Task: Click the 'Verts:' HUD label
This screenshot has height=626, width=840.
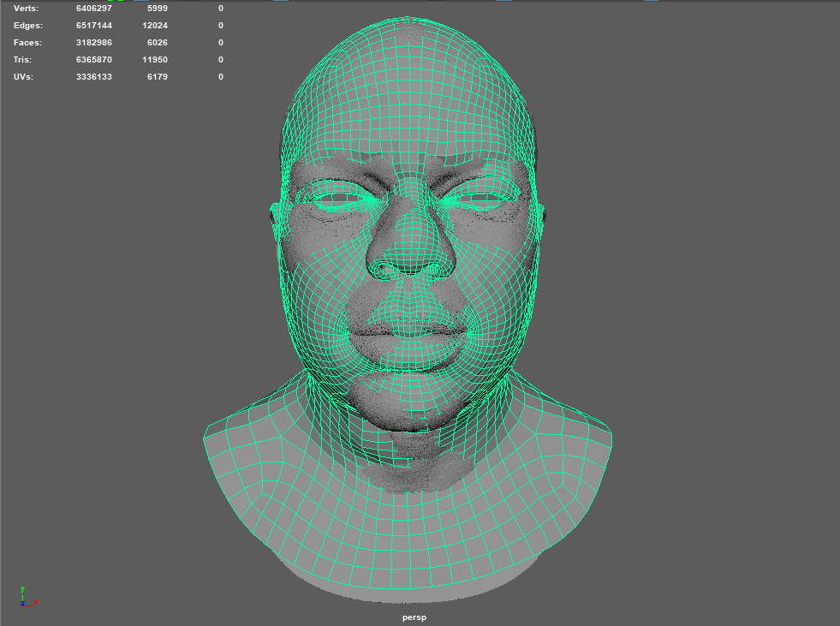Action: [26, 9]
